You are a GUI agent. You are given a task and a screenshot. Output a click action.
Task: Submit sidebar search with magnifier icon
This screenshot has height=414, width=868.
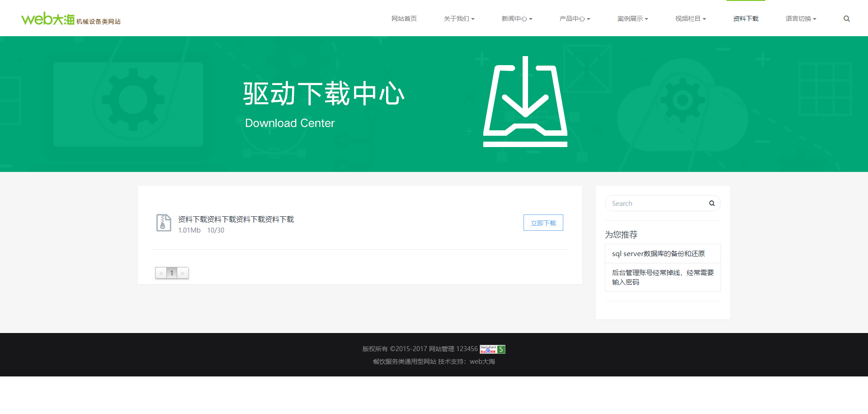point(712,203)
